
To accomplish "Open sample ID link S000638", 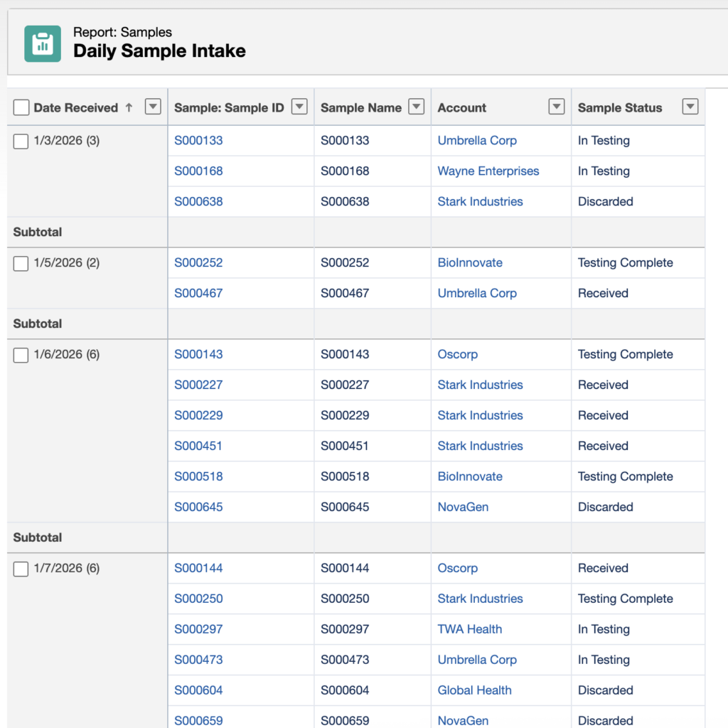I will coord(198,201).
